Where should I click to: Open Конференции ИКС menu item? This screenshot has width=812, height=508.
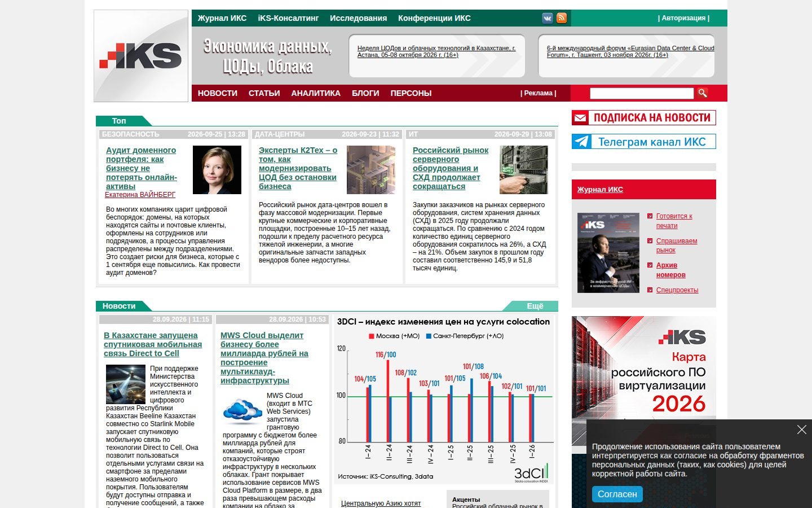point(434,18)
